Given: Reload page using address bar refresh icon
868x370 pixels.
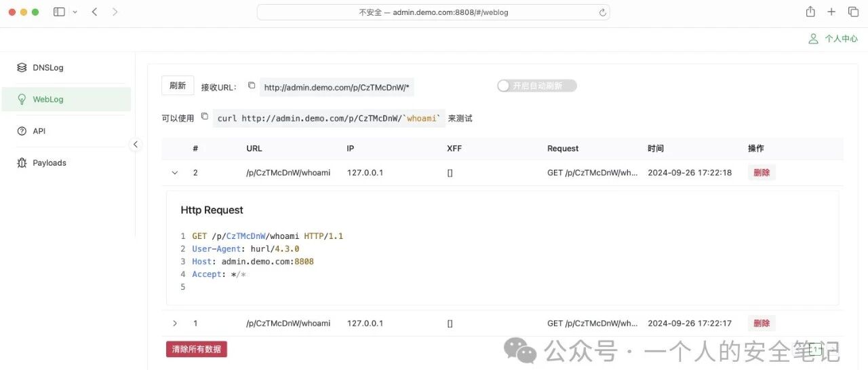Looking at the screenshot, I should [602, 12].
